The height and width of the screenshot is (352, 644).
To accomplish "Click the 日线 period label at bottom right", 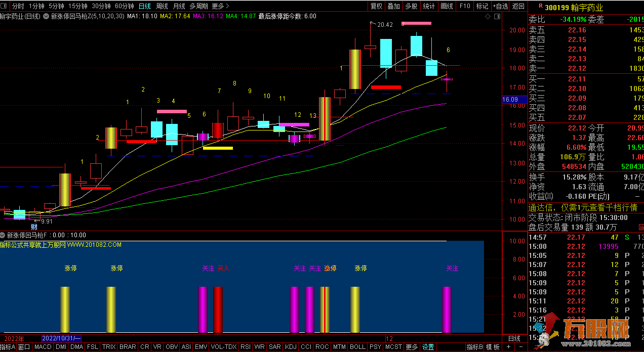I will 513,338.
